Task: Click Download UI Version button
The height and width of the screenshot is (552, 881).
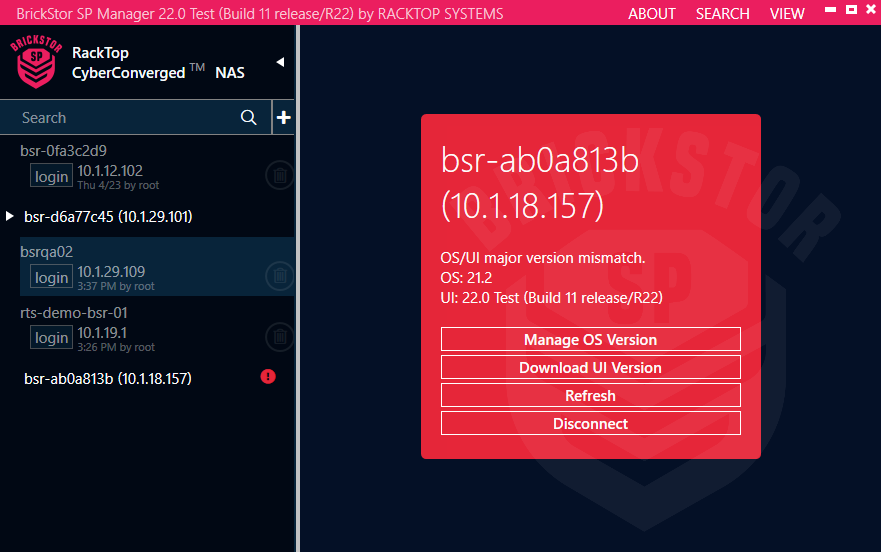Action: click(x=590, y=367)
